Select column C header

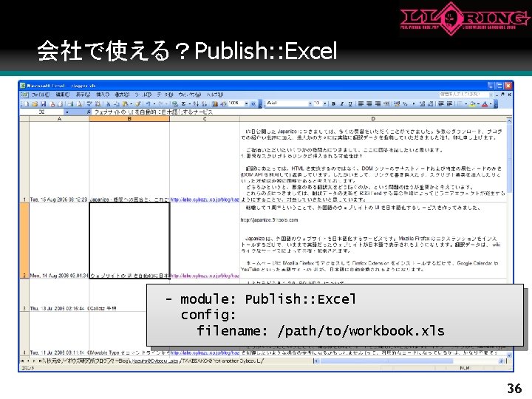(205, 119)
